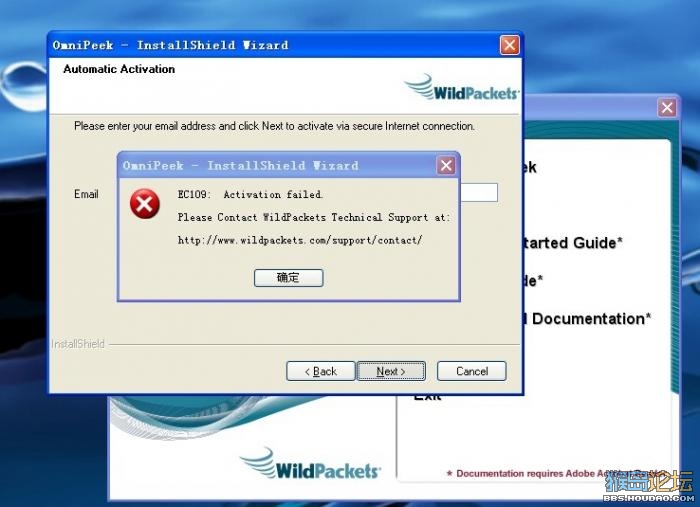This screenshot has height=507, width=700.
Task: Click 'Please Contact WildPackets Technical Support' text
Action: [x=313, y=217]
